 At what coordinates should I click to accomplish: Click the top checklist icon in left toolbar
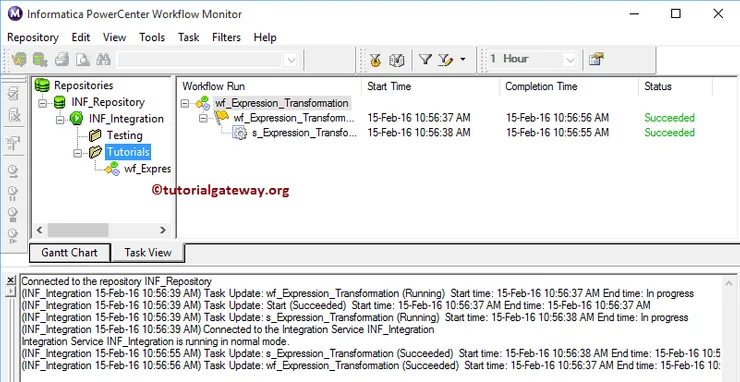14,93
